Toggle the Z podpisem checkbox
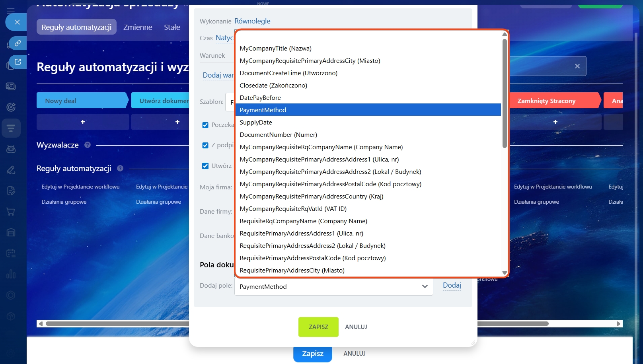Image resolution: width=643 pixels, height=364 pixels. [205, 146]
